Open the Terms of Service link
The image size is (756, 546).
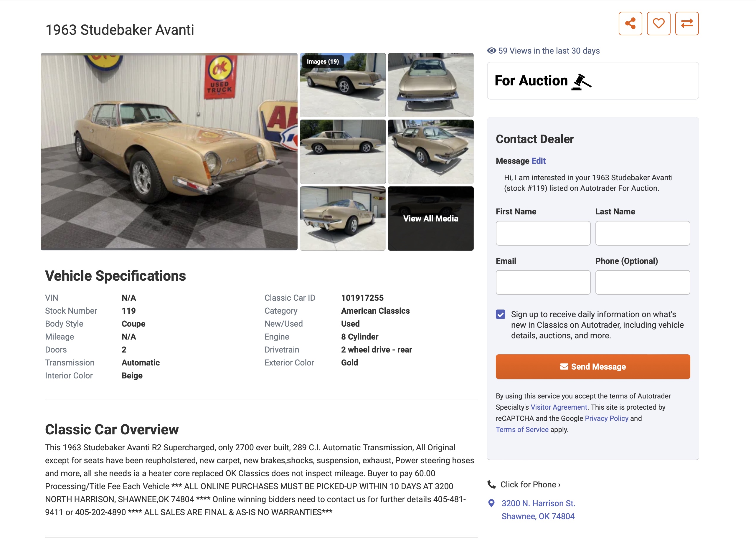[522, 429]
